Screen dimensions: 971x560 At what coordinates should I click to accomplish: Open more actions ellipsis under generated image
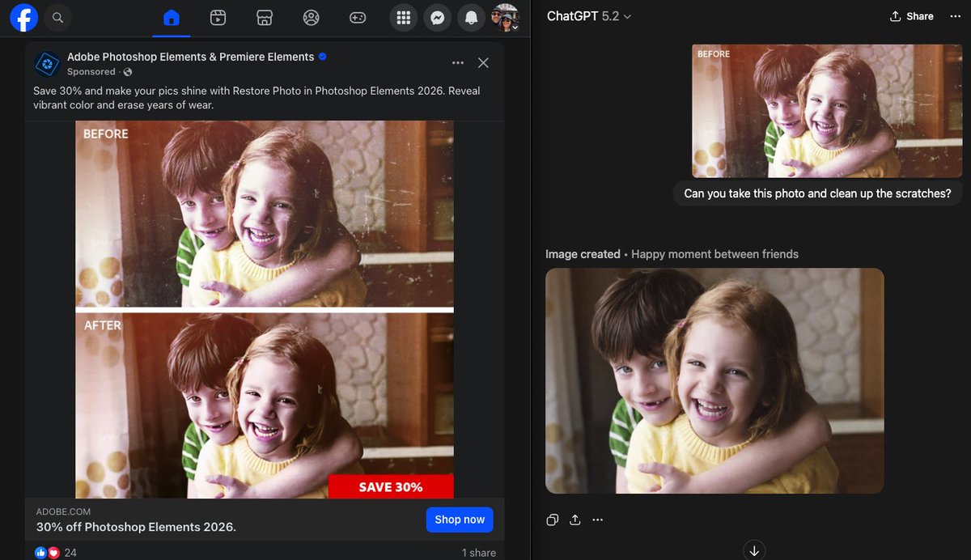[x=598, y=520]
